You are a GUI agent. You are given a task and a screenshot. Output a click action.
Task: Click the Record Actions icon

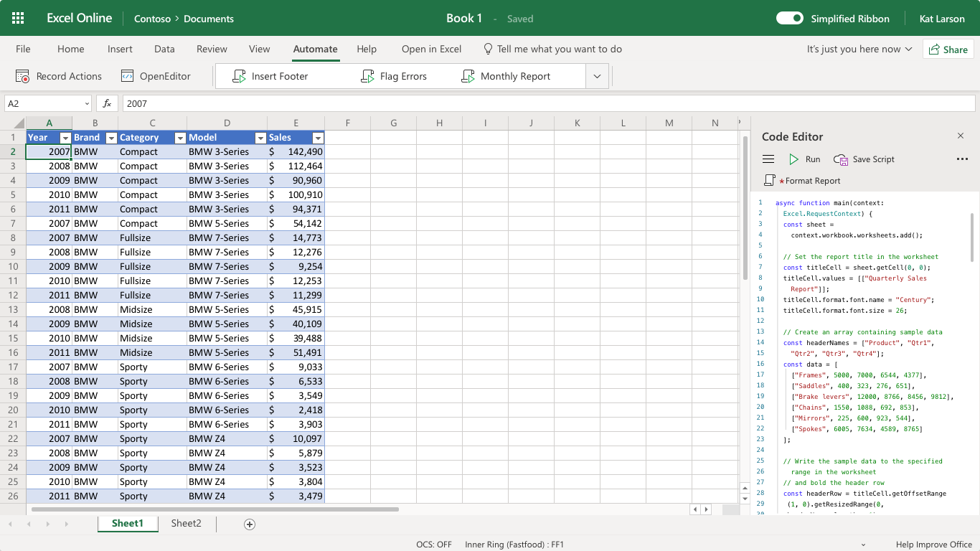click(23, 76)
